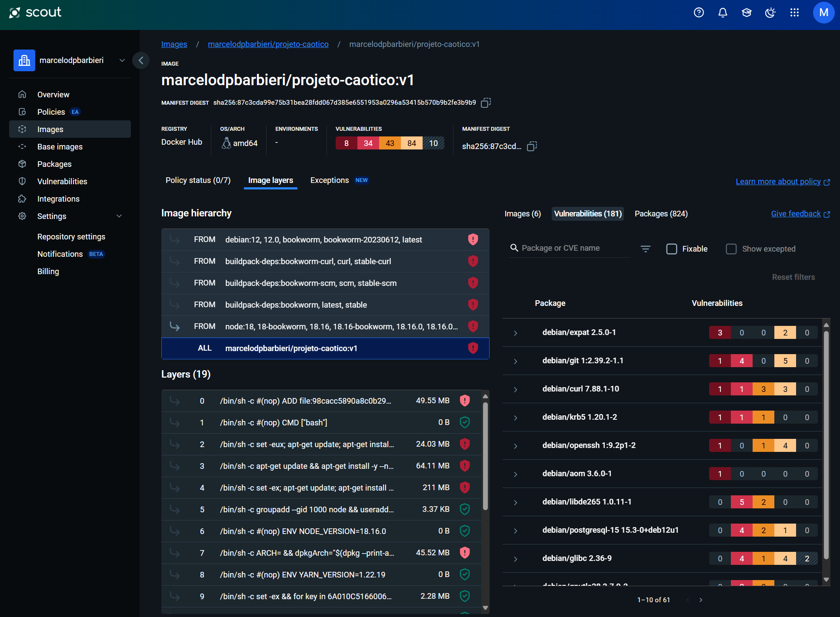Click the graduation cap learning icon

pos(747,13)
